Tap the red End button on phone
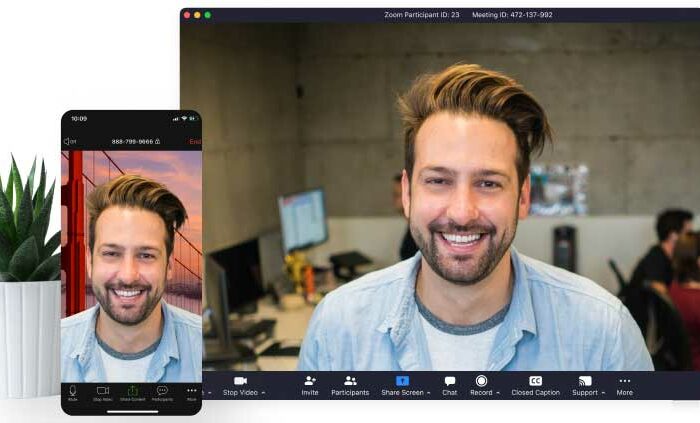This screenshot has width=700, height=423. point(195,141)
